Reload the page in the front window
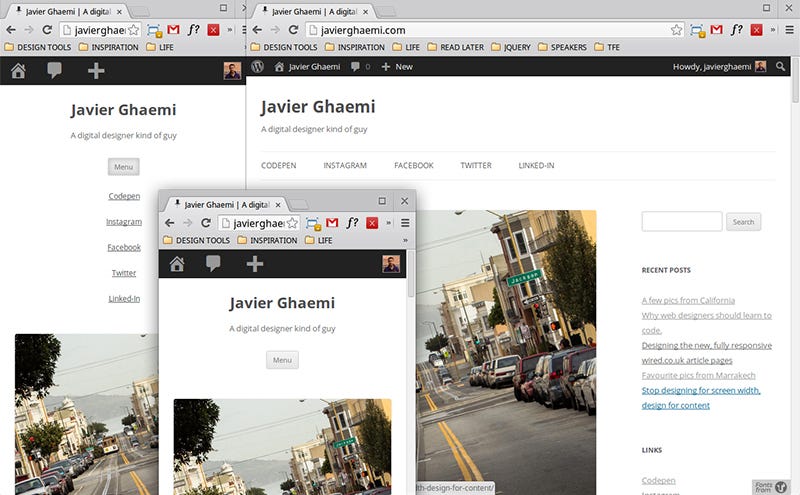 tap(206, 223)
